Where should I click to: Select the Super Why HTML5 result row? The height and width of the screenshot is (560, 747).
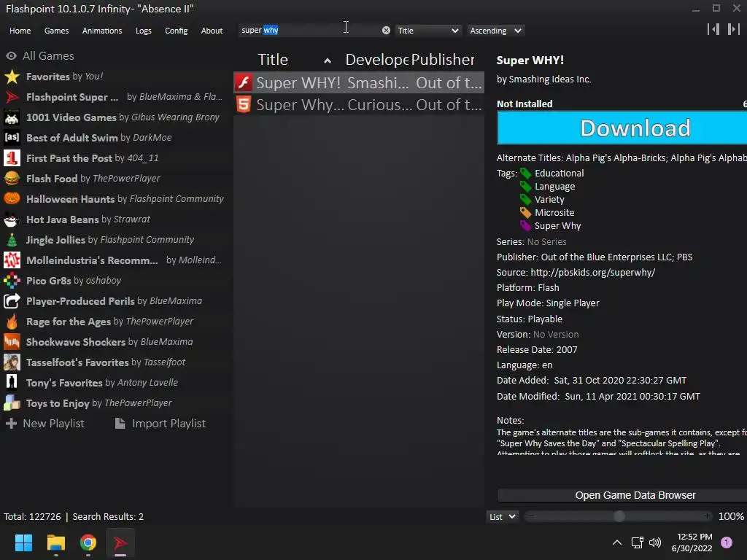pos(359,104)
